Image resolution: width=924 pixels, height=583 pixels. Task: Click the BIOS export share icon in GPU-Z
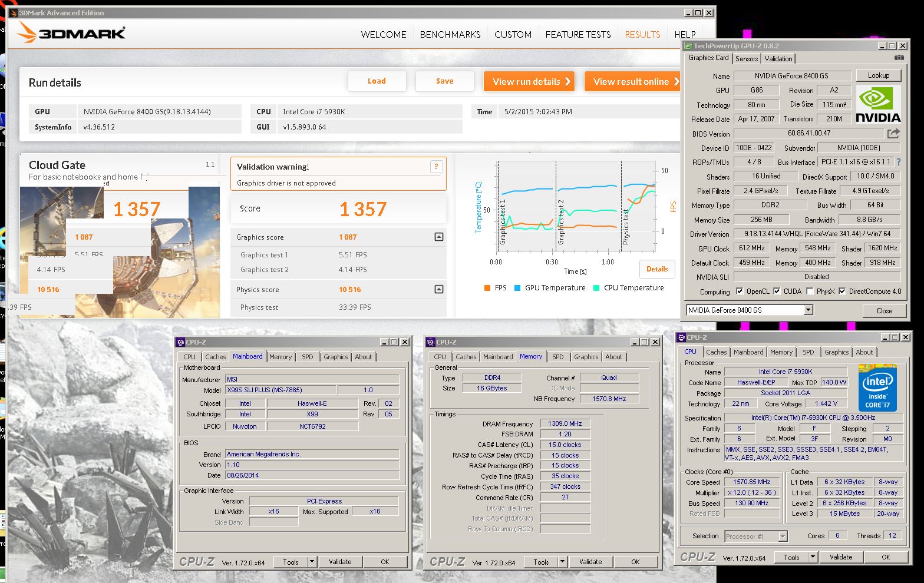(x=894, y=133)
